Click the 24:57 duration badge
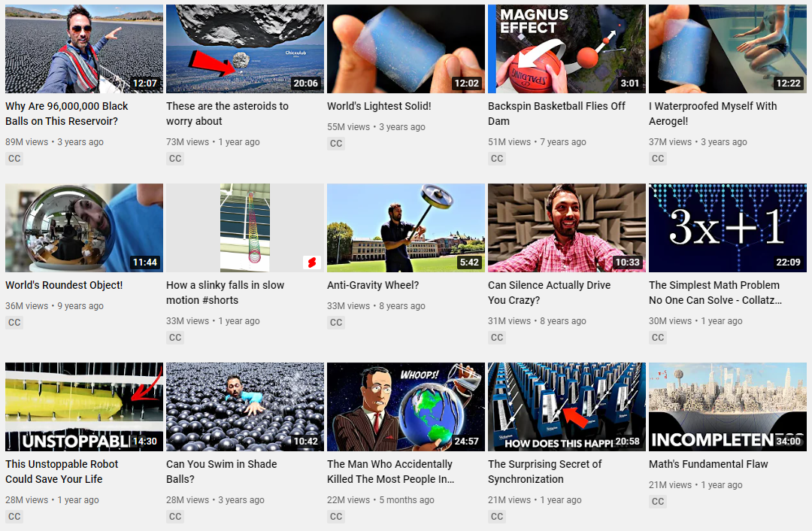The width and height of the screenshot is (812, 531). tap(467, 441)
